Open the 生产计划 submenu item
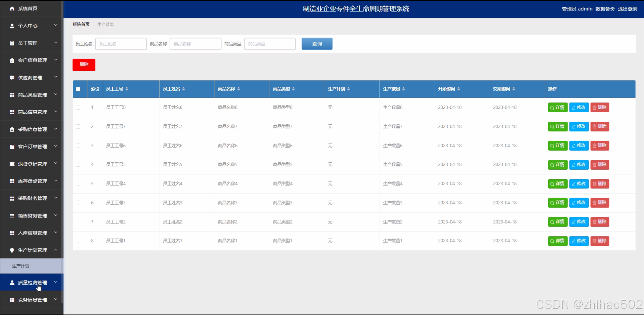Screen dimensions: 644x315 21,266
